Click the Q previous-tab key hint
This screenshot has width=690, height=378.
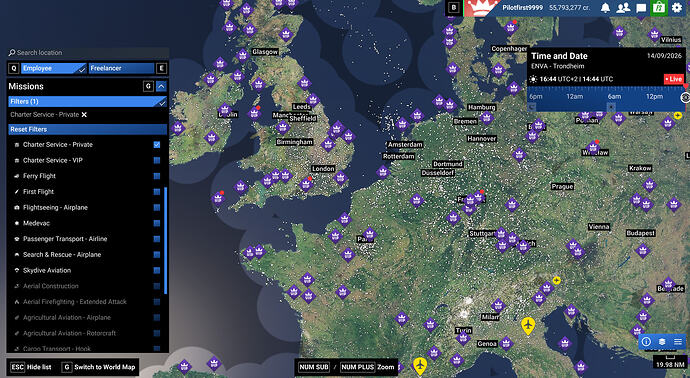point(14,68)
